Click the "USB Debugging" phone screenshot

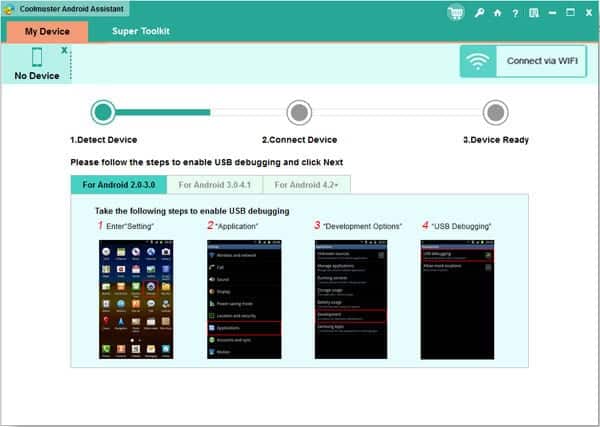click(457, 299)
